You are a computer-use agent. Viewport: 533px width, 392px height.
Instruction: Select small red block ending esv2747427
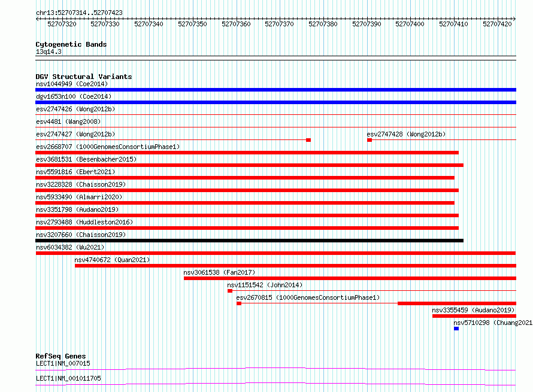tap(308, 140)
